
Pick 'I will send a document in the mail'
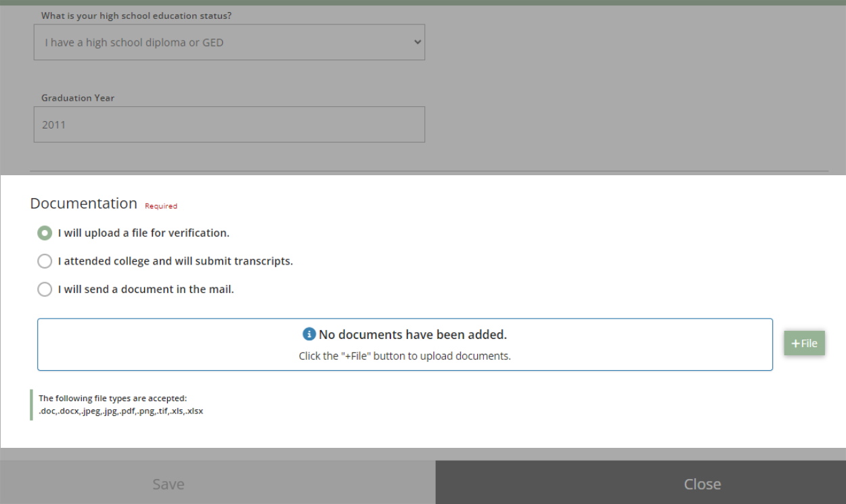pos(45,289)
